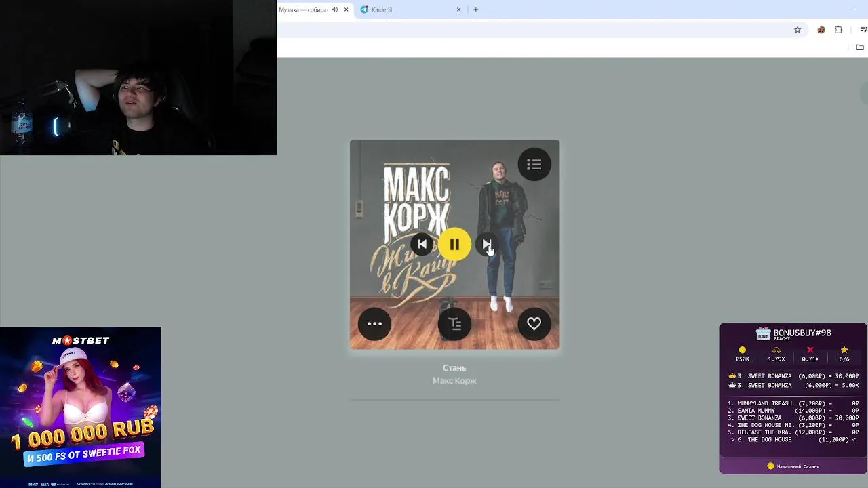Show lyrics using the text icon
This screenshot has height=488, width=868.
pos(454,324)
